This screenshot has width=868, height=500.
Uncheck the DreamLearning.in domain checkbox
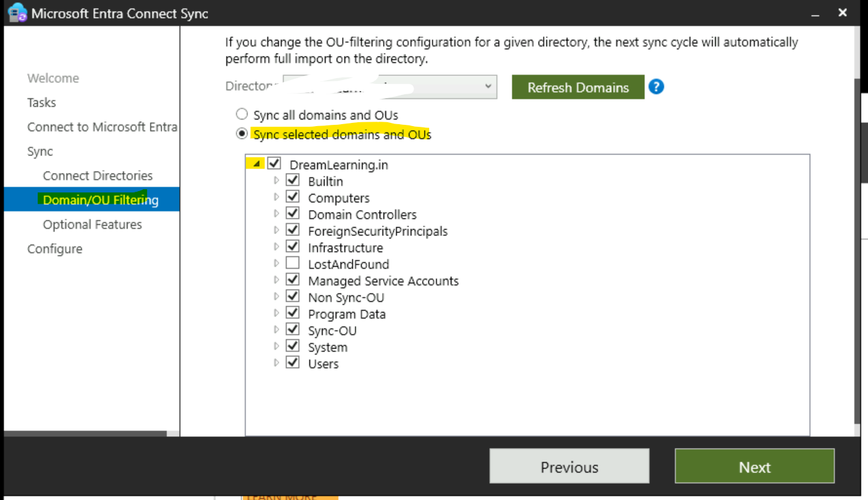click(274, 164)
